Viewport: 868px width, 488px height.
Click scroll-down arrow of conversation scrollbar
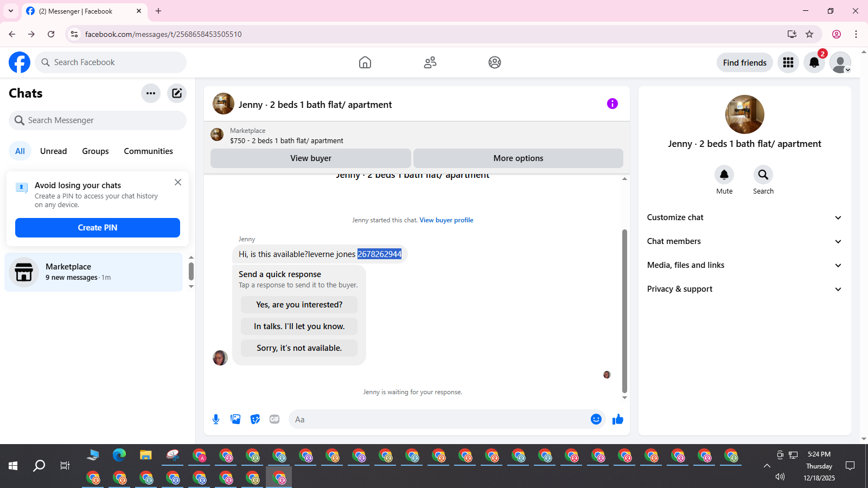click(x=624, y=397)
